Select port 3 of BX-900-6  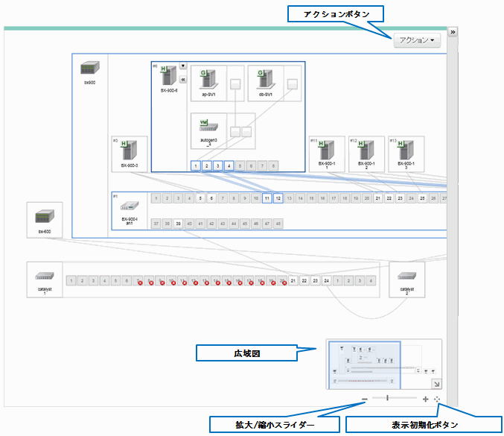(x=217, y=165)
